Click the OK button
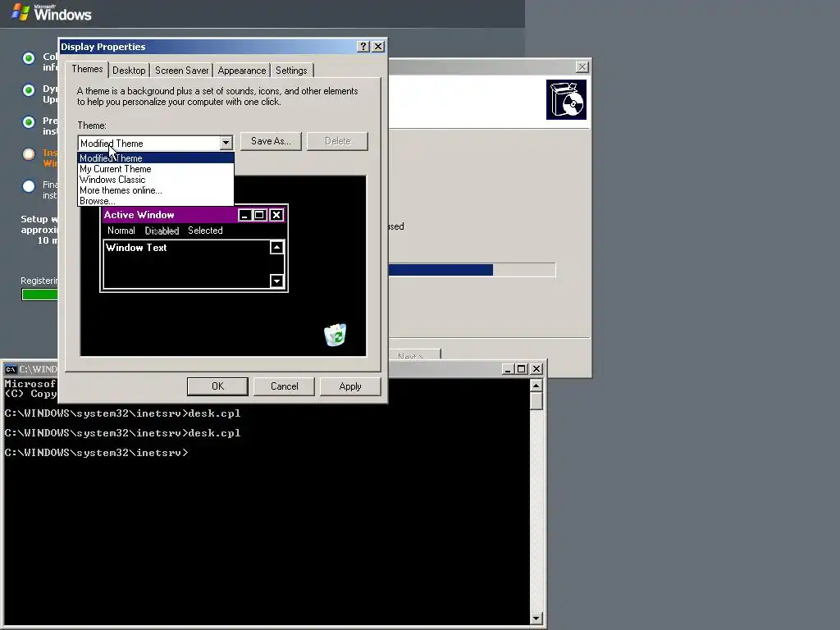 [217, 386]
